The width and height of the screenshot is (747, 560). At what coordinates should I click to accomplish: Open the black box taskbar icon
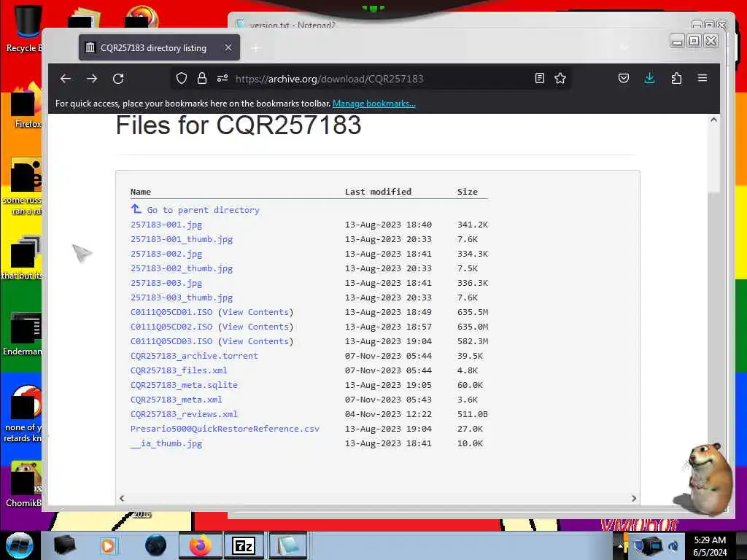point(64,545)
